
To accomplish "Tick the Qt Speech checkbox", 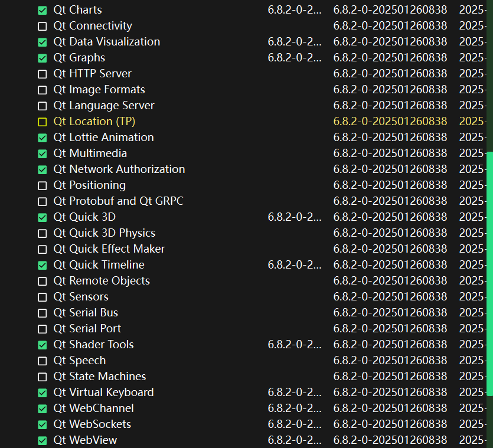I will click(x=42, y=361).
